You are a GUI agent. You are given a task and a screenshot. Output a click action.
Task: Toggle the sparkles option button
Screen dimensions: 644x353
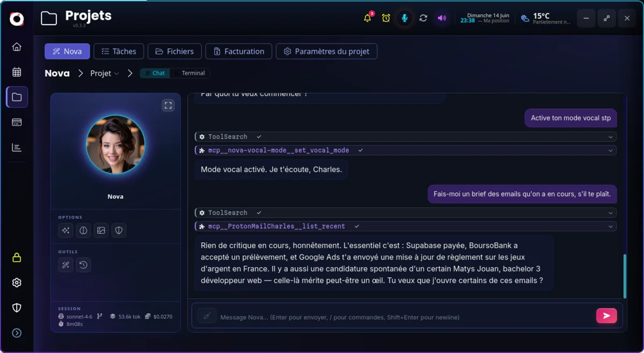click(x=65, y=230)
